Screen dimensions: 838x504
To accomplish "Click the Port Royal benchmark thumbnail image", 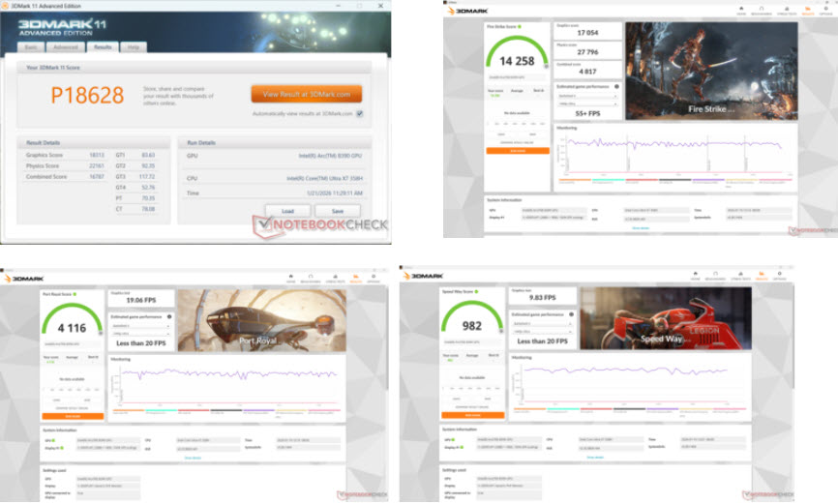I will click(x=262, y=320).
